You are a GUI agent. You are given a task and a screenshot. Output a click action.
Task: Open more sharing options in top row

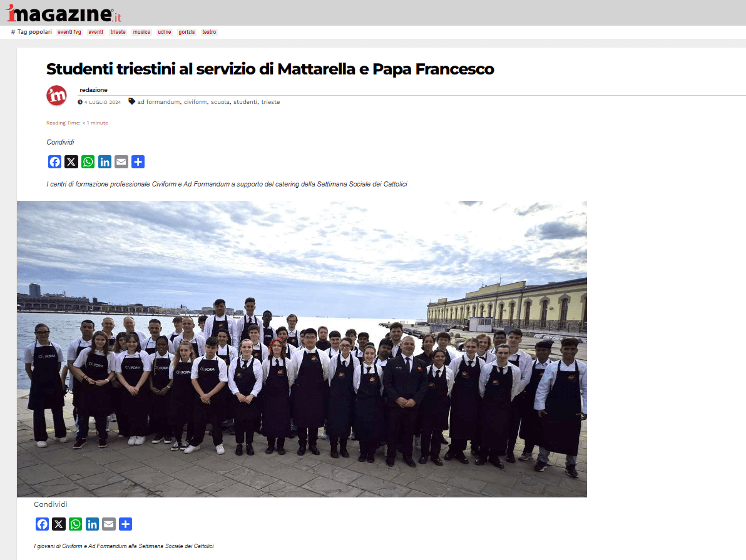click(138, 162)
